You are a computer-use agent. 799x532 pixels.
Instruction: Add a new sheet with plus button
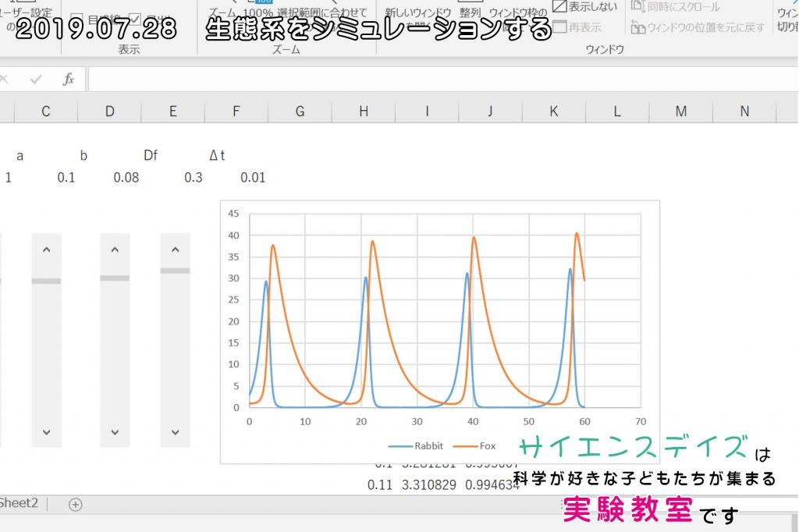(76, 505)
